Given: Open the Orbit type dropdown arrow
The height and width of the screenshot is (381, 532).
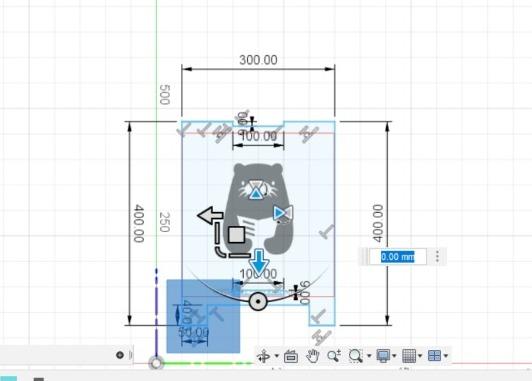Looking at the screenshot, I should point(277,356).
